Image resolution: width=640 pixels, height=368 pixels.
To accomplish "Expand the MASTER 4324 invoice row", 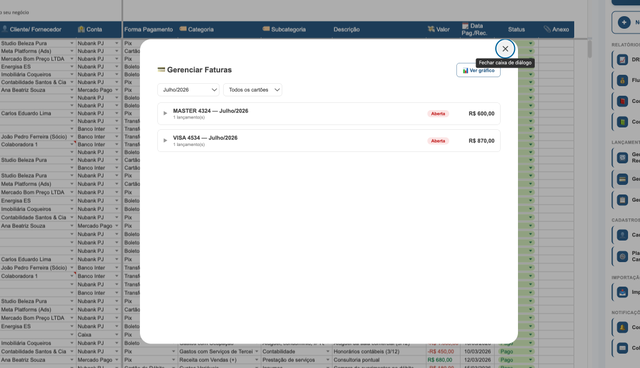I will click(x=165, y=113).
